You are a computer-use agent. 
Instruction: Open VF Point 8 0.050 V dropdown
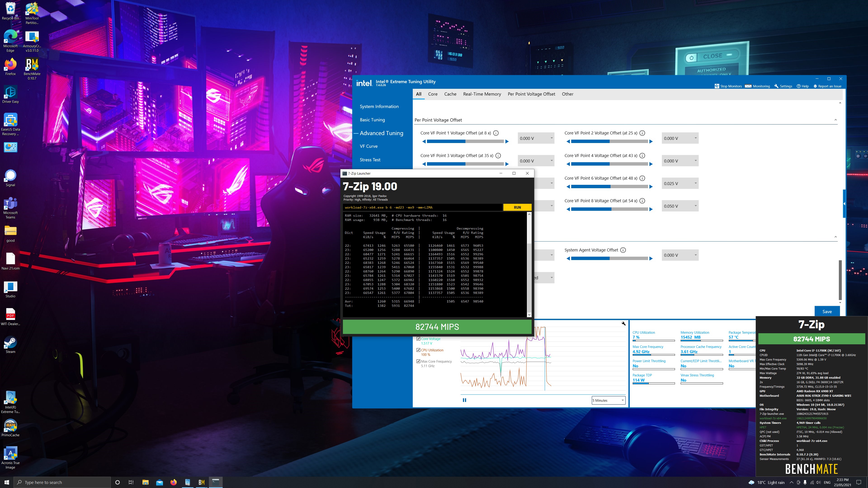click(x=680, y=206)
